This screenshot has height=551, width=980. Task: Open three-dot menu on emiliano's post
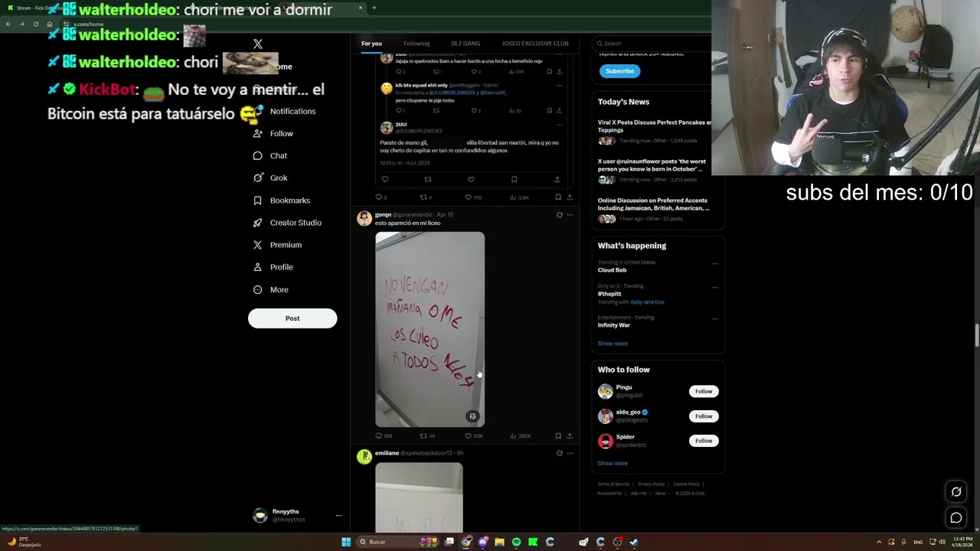(x=569, y=453)
